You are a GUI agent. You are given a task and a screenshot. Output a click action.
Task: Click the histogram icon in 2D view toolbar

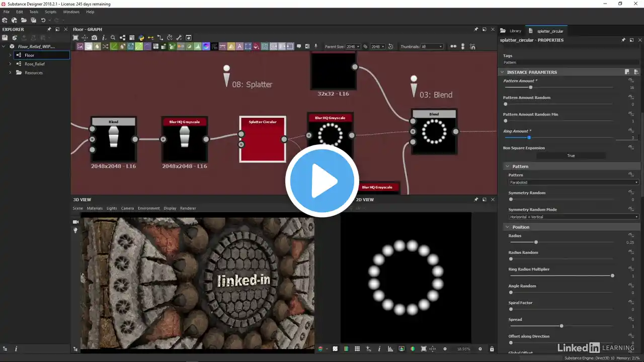pyautogui.click(x=390, y=349)
